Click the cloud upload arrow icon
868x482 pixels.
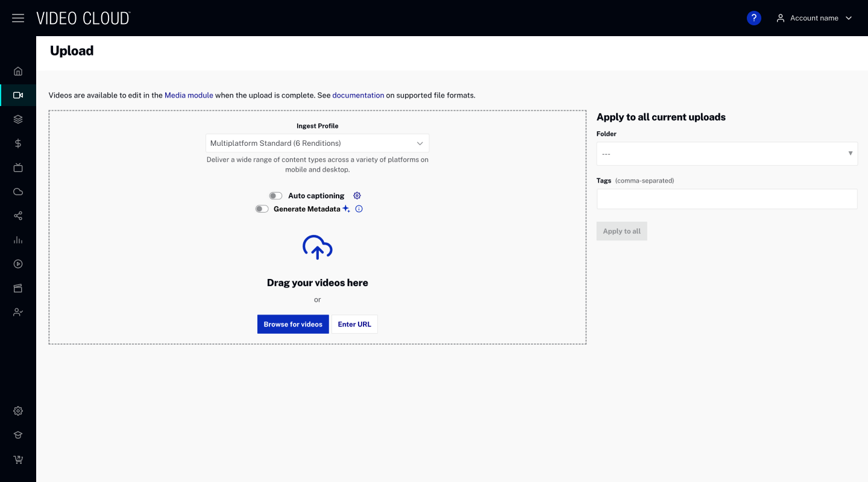point(318,247)
